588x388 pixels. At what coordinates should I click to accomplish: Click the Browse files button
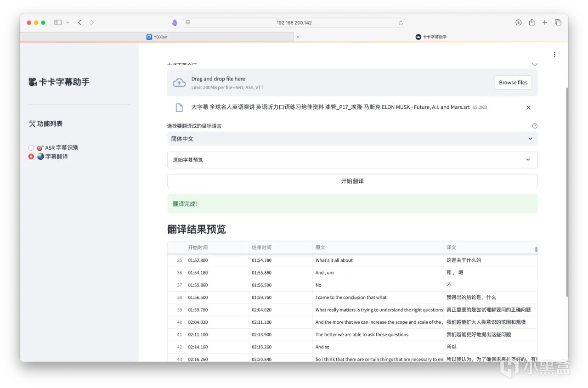pyautogui.click(x=513, y=83)
